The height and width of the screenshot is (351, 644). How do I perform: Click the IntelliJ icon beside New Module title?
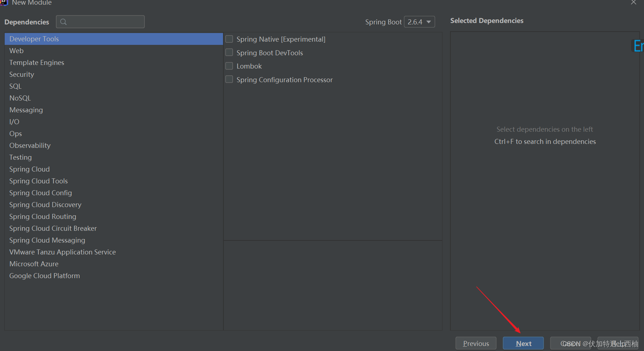(x=4, y=3)
